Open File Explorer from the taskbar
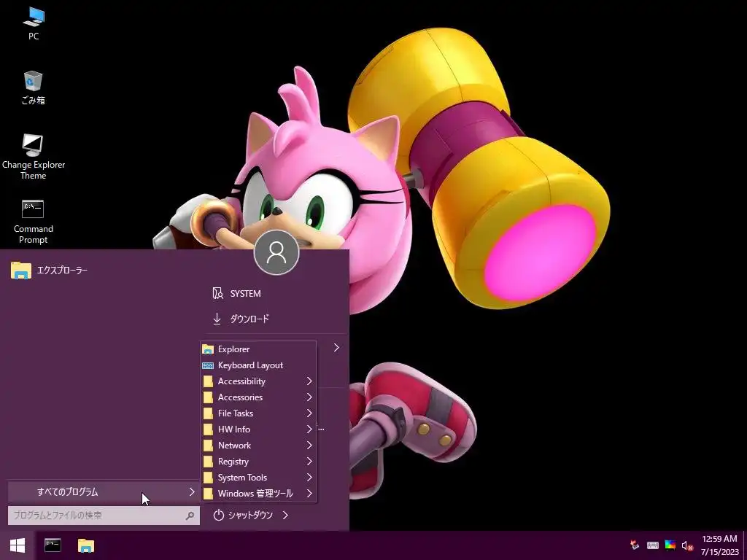 pos(86,545)
